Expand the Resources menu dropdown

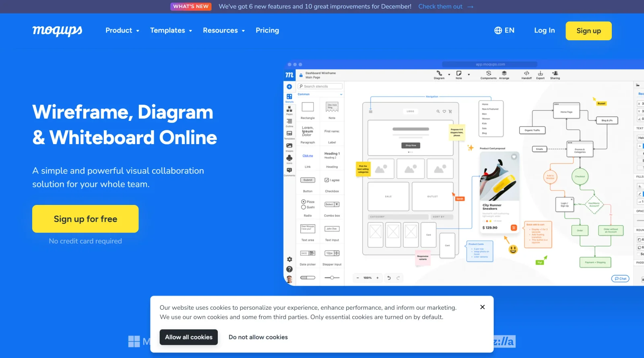pos(224,31)
